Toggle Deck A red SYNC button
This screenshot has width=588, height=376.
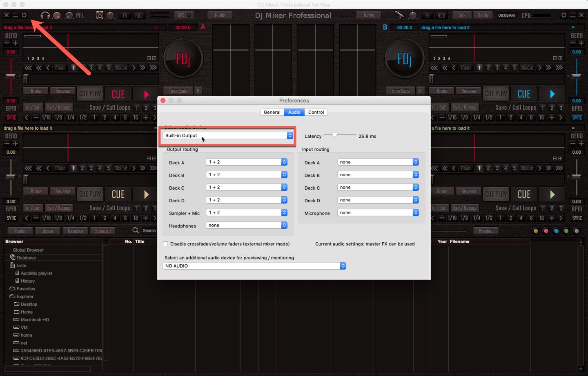click(11, 117)
